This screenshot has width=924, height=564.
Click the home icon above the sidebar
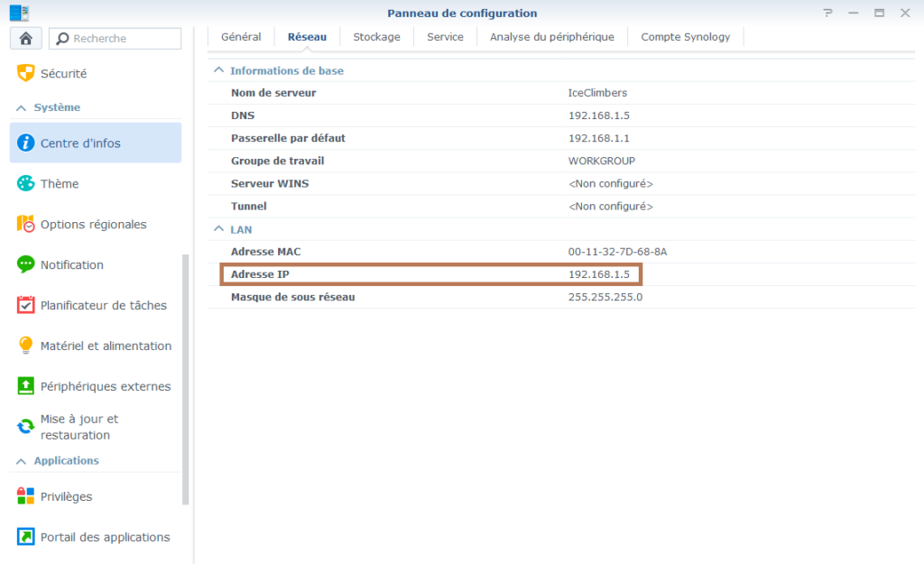25,39
